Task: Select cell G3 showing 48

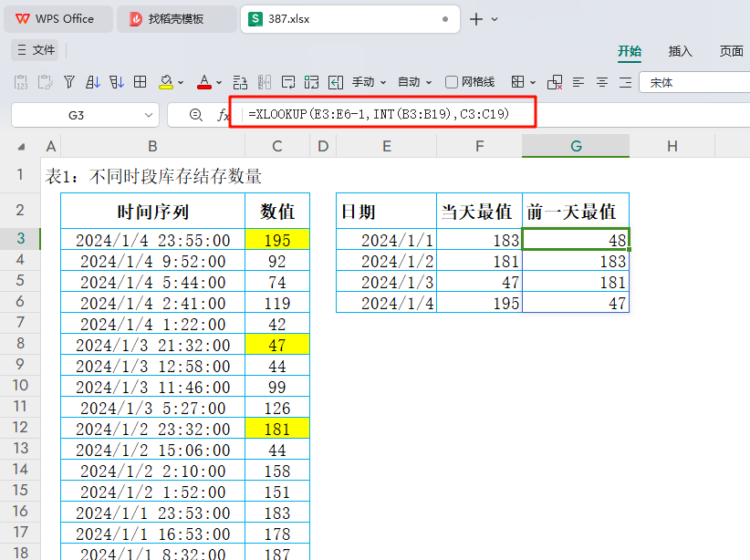Action: pyautogui.click(x=576, y=239)
